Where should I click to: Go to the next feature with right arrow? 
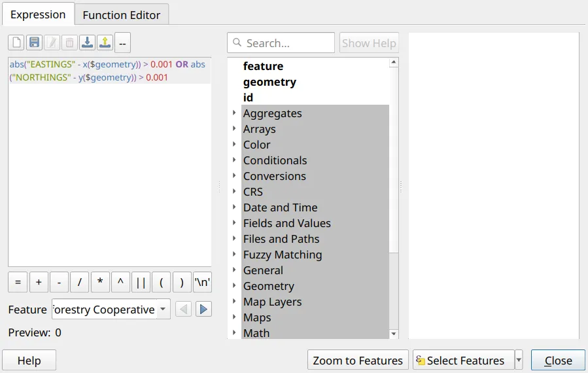point(203,310)
